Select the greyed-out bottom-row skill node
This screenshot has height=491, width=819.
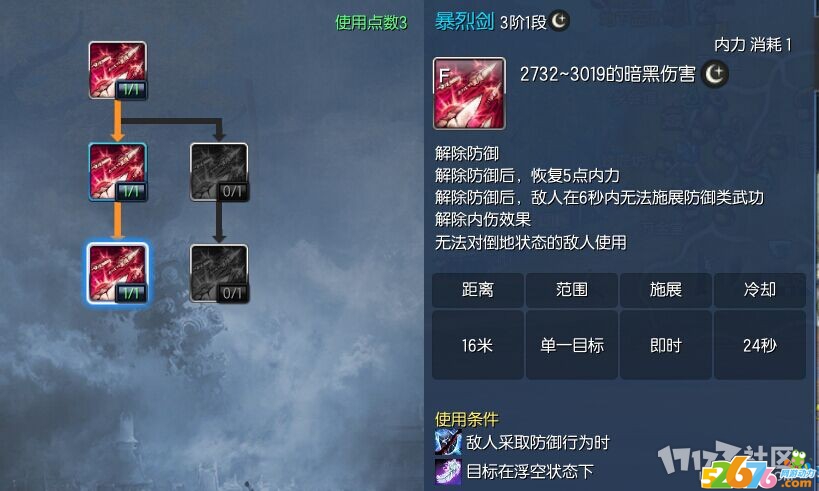pyautogui.click(x=219, y=273)
